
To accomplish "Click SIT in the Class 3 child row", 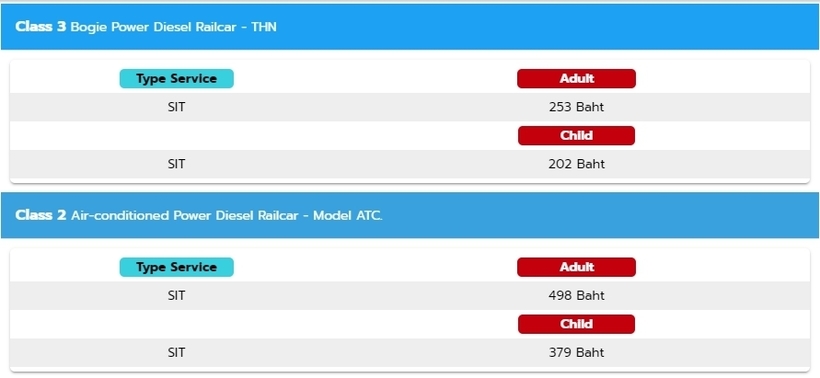I will 177,164.
